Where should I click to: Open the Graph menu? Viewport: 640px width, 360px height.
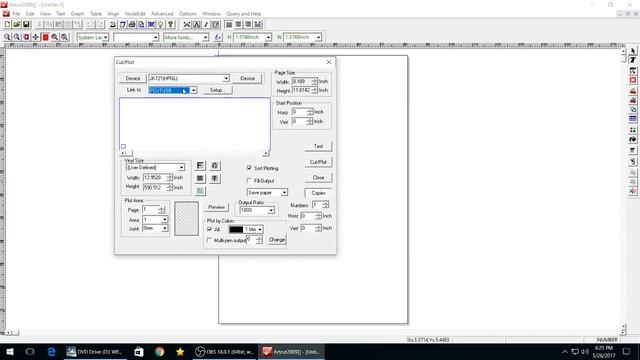(x=77, y=14)
